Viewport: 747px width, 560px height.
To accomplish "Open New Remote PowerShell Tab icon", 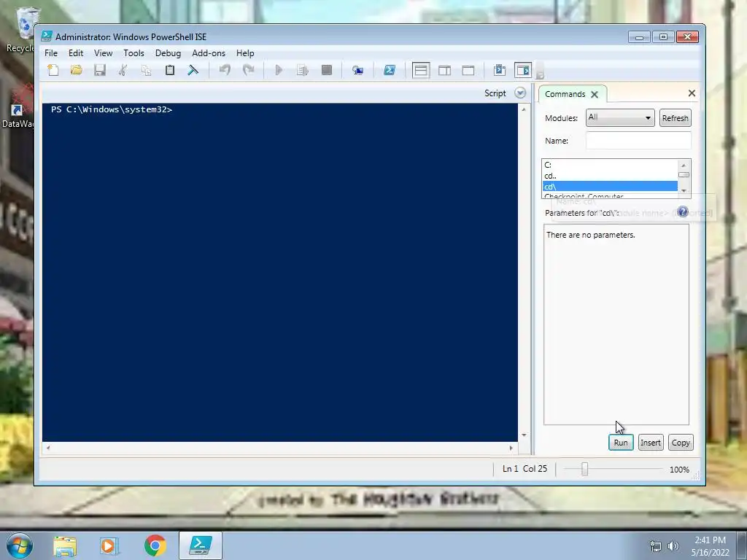I will [x=357, y=71].
